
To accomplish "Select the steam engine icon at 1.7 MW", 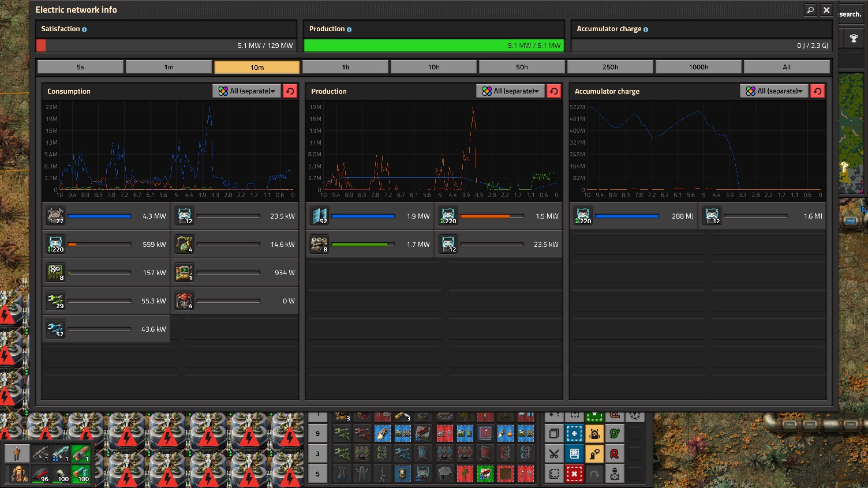I will [x=319, y=245].
